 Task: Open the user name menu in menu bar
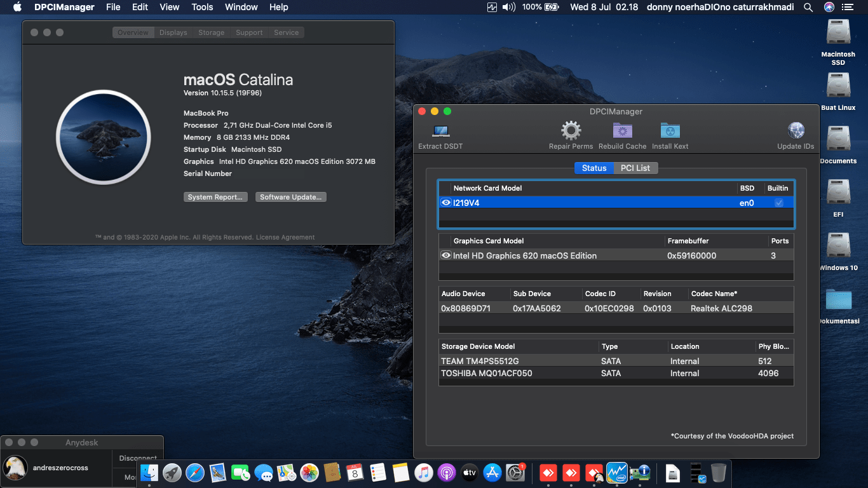tap(719, 7)
